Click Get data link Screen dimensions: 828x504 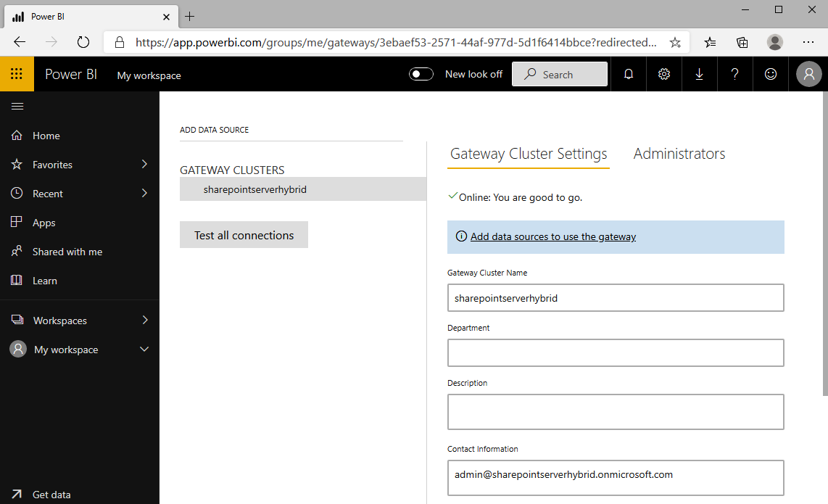pyautogui.click(x=51, y=495)
